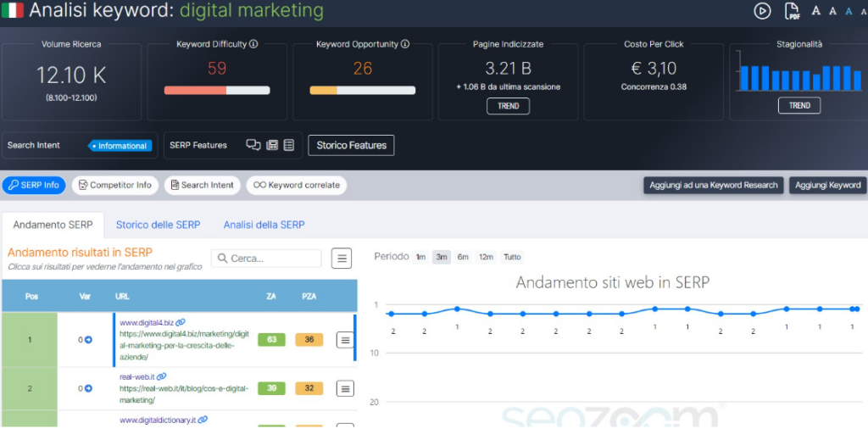Open row menu for digital4.biz result
Screen dimensions: 868x440
point(345,340)
